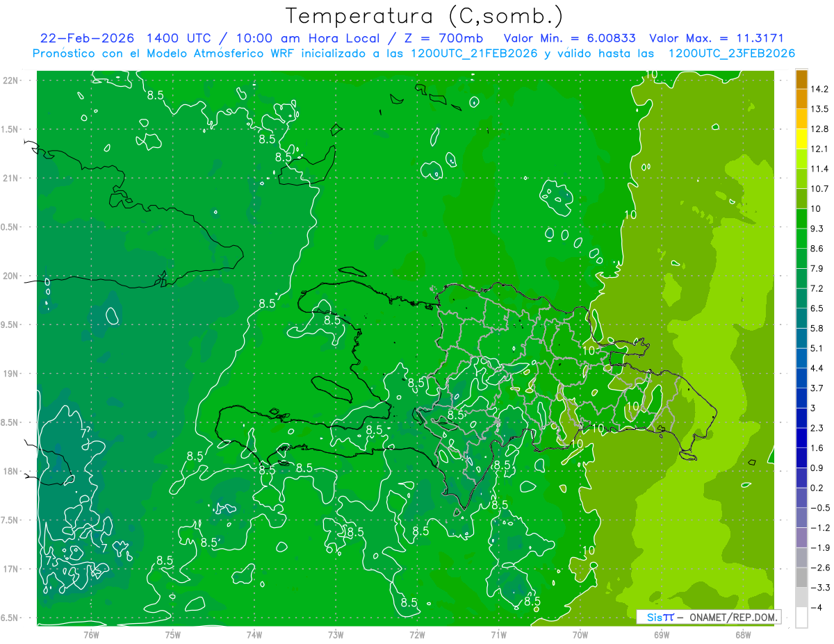Viewport: 834px width, 644px height.
Task: Click the "72W" longitude axis label
Action: coord(417,636)
